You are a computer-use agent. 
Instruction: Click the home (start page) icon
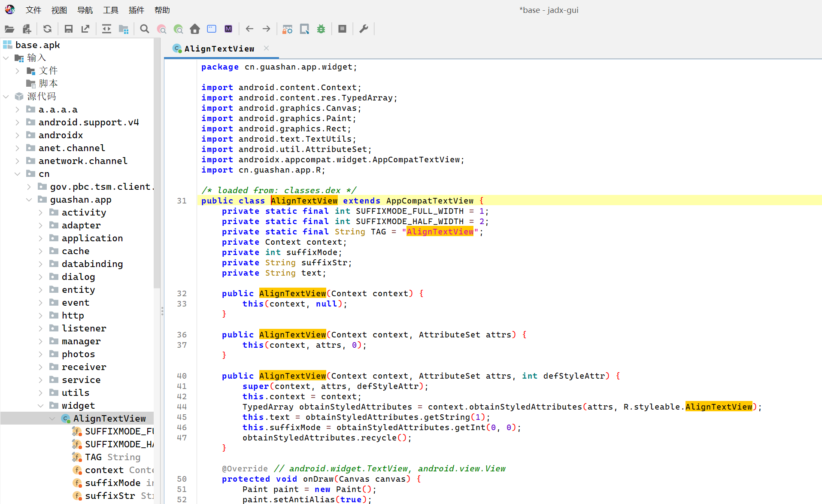(195, 29)
